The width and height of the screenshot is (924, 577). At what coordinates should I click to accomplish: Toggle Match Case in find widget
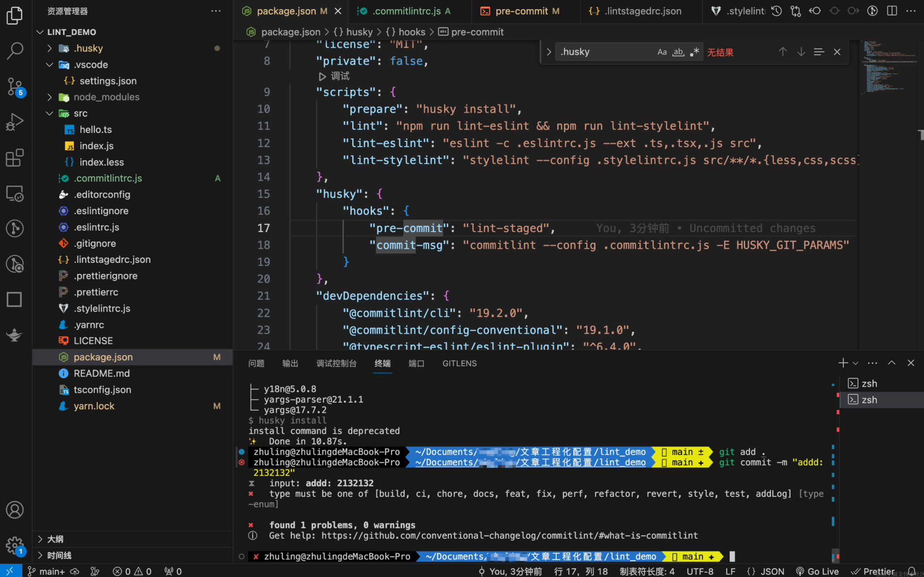[662, 52]
